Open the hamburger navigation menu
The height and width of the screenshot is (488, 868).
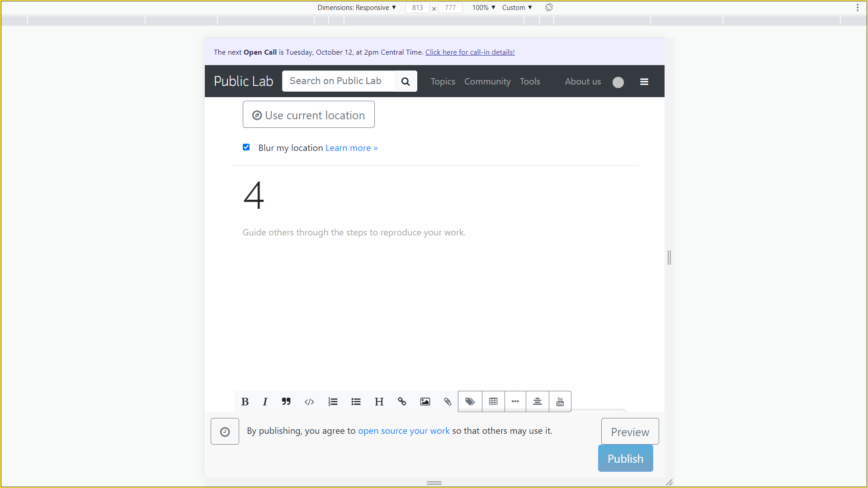click(644, 82)
